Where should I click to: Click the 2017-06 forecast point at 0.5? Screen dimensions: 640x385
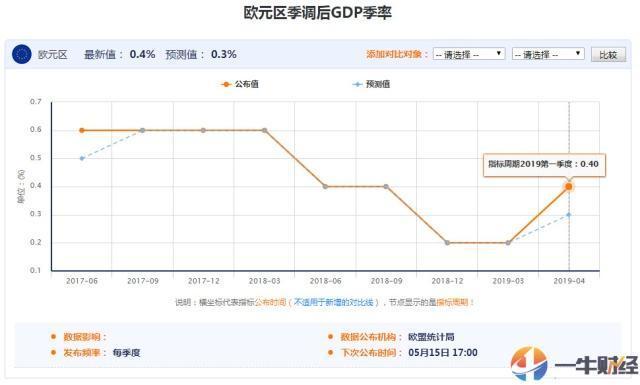82,158
